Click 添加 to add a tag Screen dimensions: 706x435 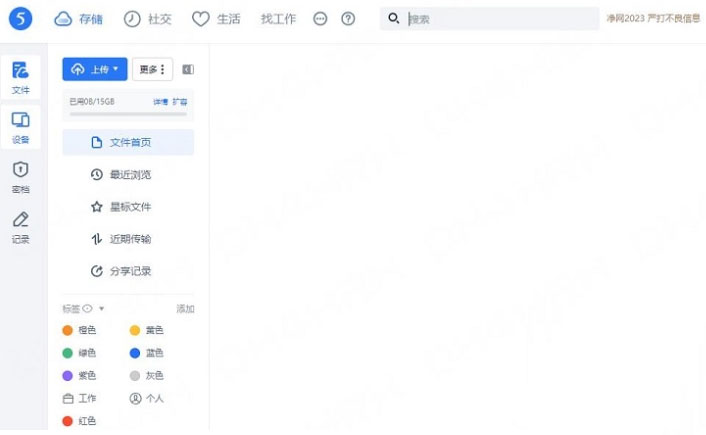click(x=185, y=309)
